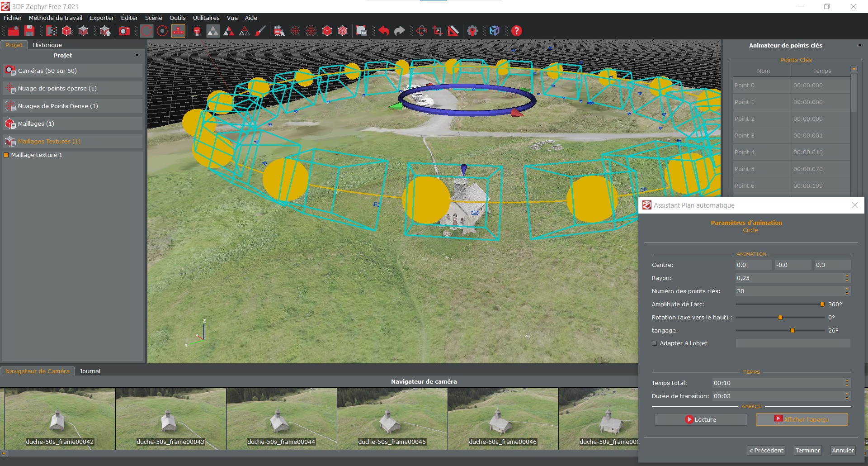Select the red circular orbit mode icon

click(x=146, y=31)
